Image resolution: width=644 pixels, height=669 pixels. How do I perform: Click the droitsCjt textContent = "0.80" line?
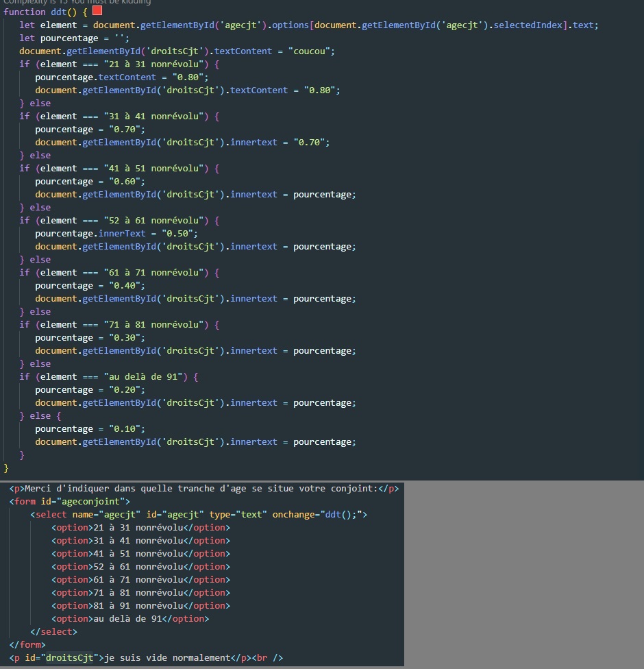(188, 90)
